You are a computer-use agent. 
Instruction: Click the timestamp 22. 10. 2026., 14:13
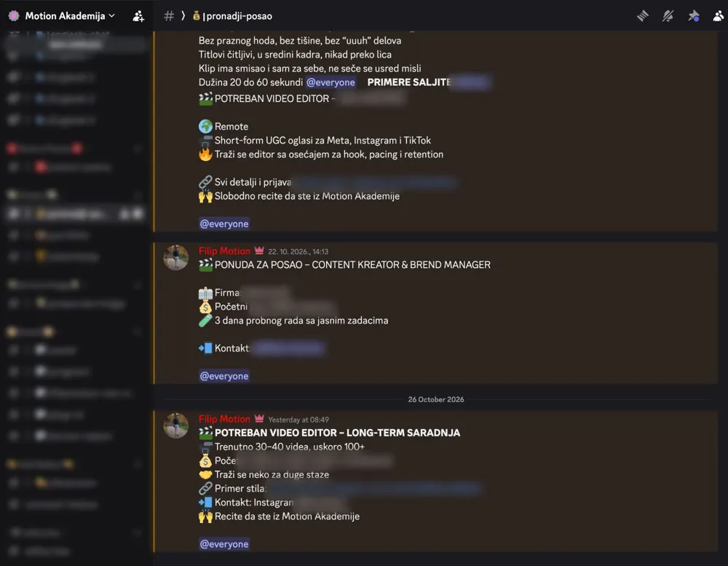tap(298, 251)
